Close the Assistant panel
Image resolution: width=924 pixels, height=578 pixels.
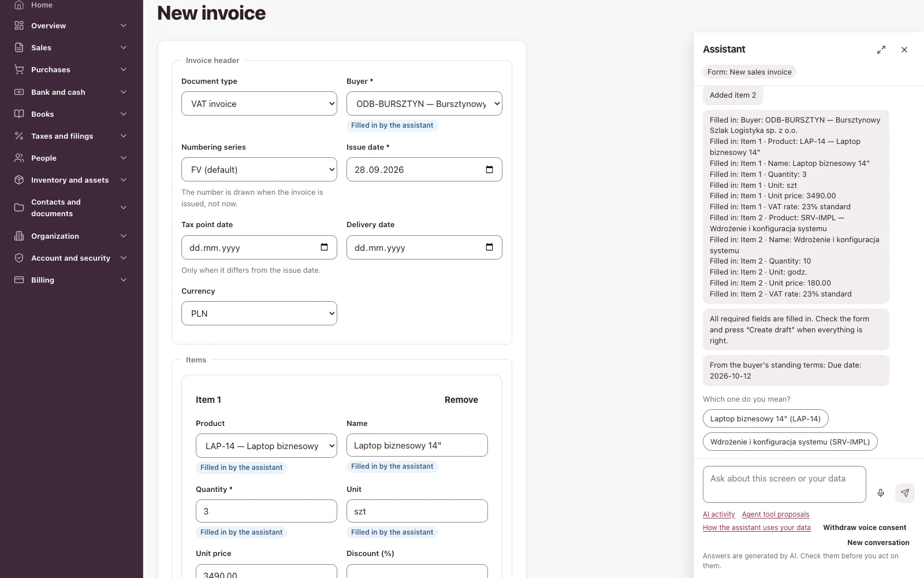(904, 50)
